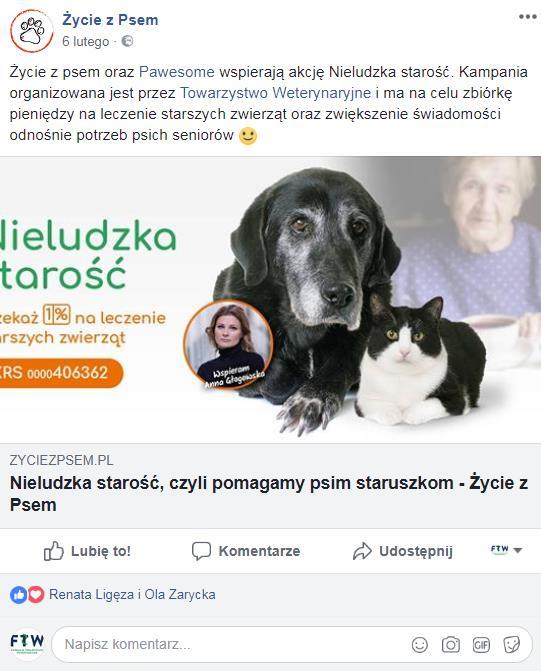
Task: Open the Towarzystwo Weterynaryjne link
Action: pyautogui.click(x=275, y=93)
